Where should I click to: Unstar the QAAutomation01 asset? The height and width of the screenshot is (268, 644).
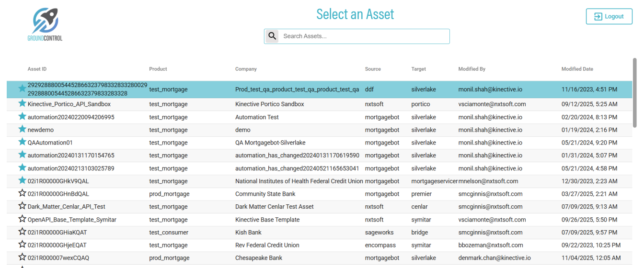click(x=22, y=142)
